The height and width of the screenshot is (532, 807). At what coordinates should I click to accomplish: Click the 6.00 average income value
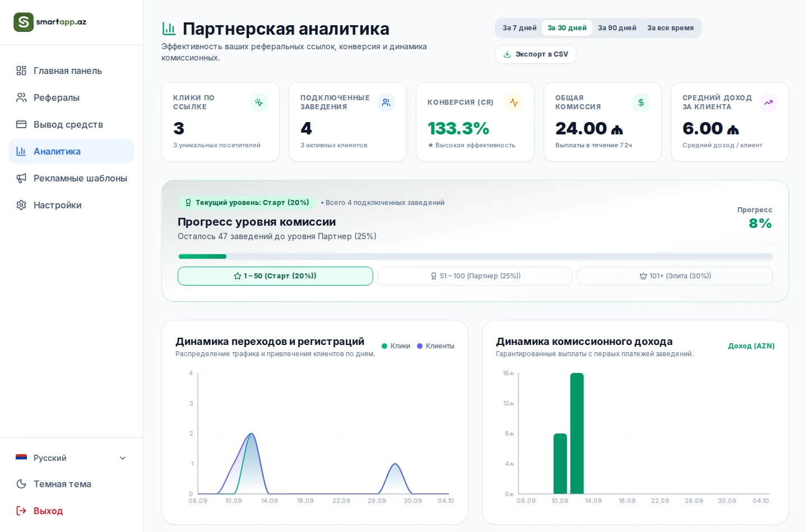coord(711,128)
